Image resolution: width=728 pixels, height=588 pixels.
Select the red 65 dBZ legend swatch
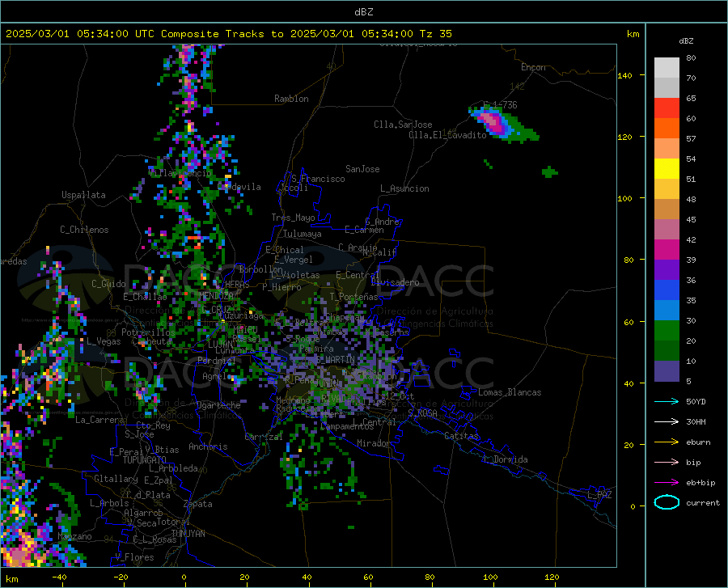click(667, 108)
